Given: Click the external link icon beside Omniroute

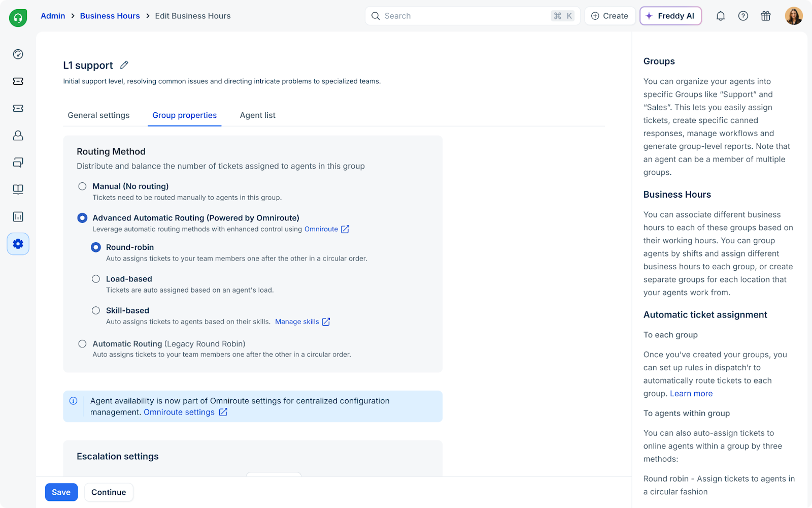Looking at the screenshot, I should point(345,229).
